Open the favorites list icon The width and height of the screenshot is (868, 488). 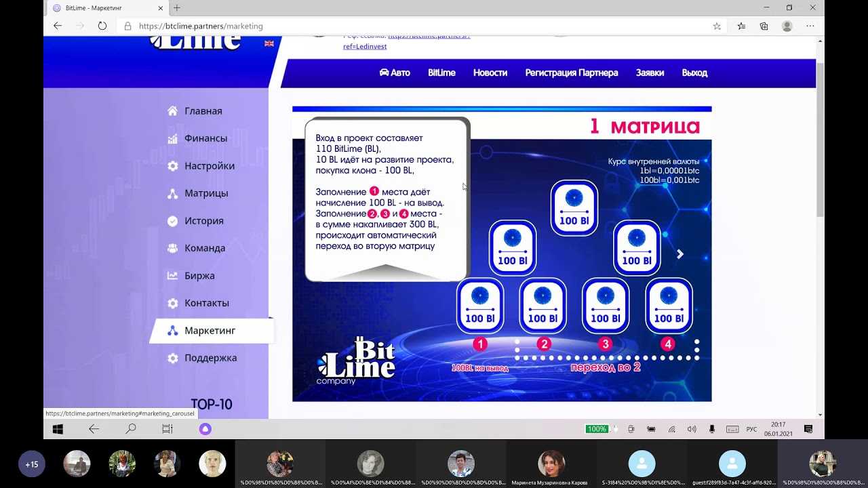[741, 26]
